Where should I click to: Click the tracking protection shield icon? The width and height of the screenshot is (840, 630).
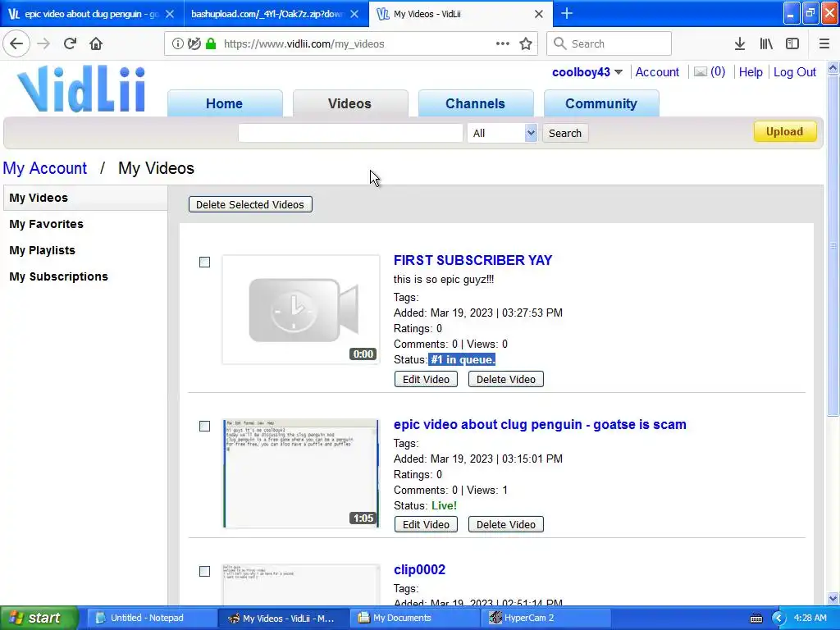[194, 43]
